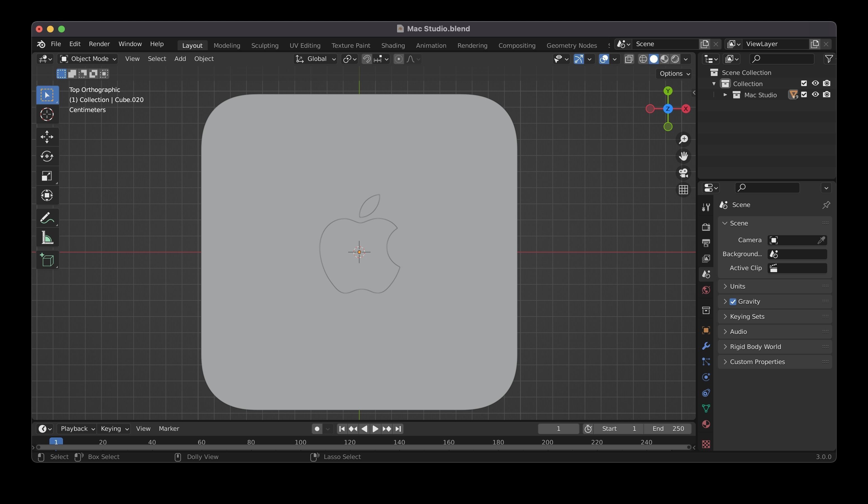Open the Tool properties tab
The width and height of the screenshot is (868, 504).
[x=706, y=207]
